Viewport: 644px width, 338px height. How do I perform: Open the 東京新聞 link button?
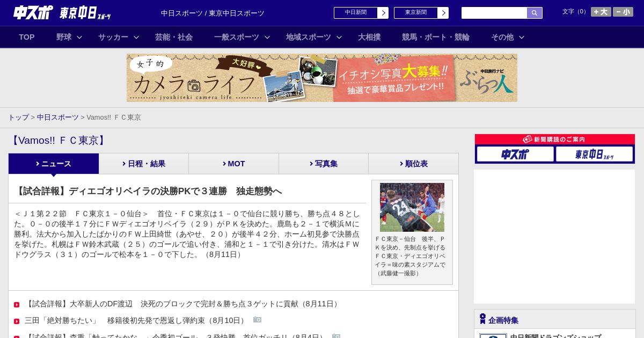click(x=416, y=13)
